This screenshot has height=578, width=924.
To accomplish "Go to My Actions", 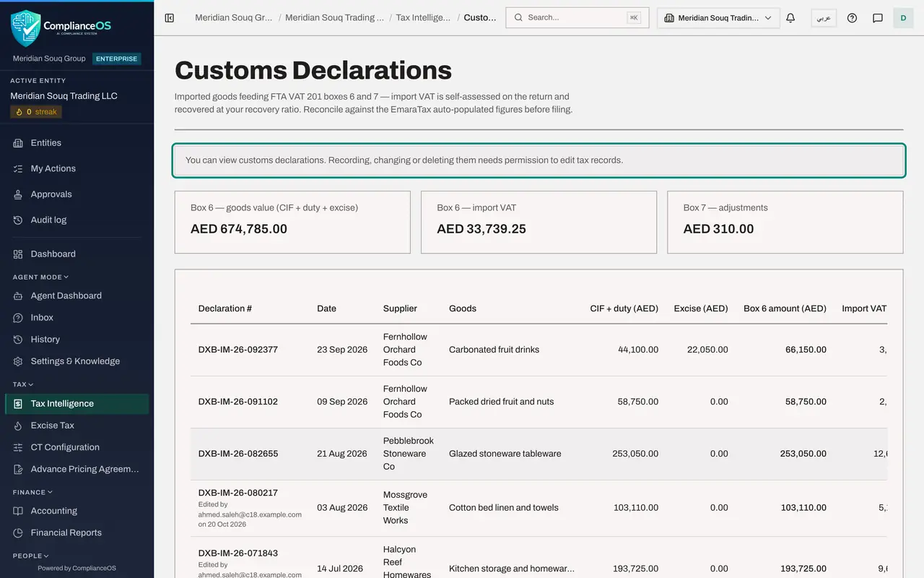I will 77,168.
